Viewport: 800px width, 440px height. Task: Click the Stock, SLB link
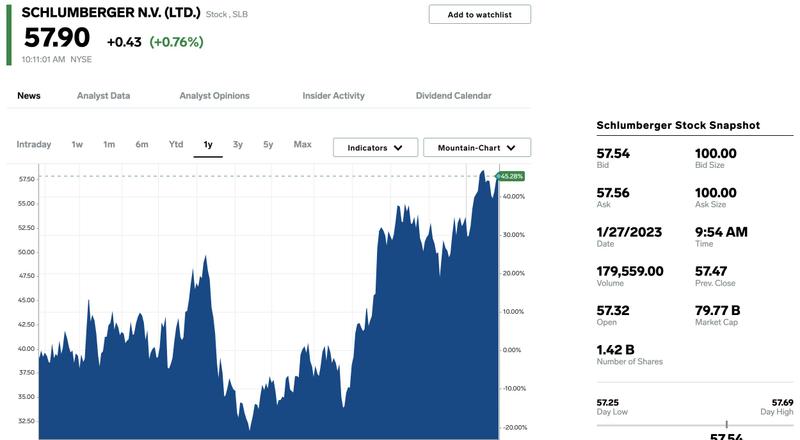pos(227,14)
